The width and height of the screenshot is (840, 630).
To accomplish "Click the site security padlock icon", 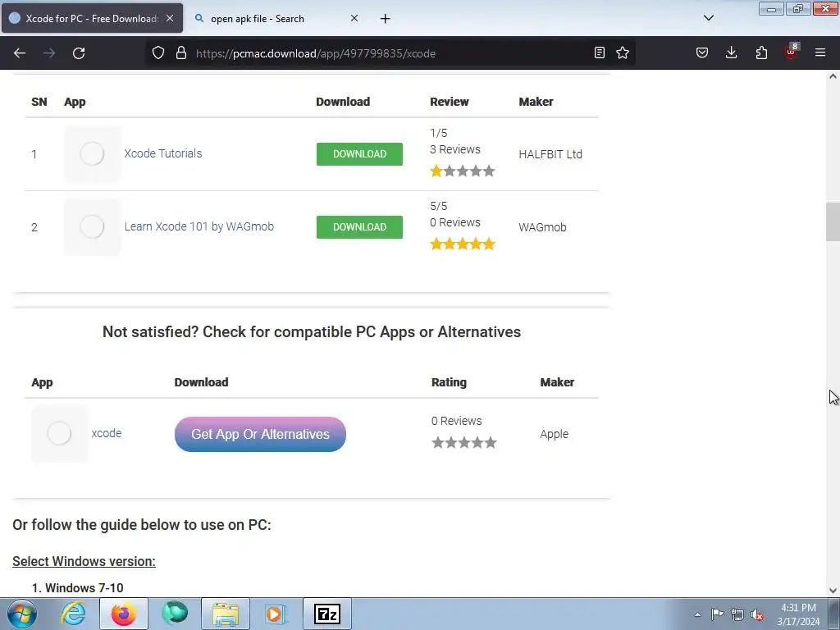I will coord(181,53).
